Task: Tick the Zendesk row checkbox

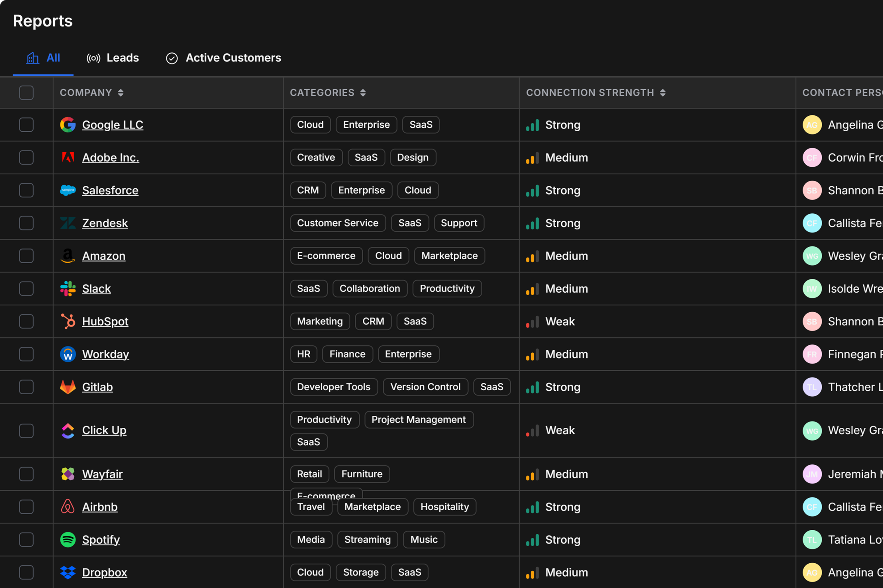Action: point(26,223)
